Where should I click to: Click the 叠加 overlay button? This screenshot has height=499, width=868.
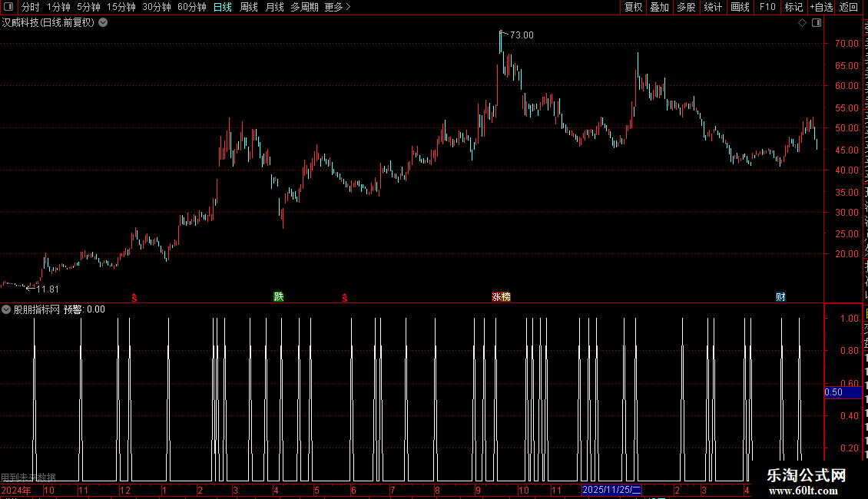tap(659, 7)
